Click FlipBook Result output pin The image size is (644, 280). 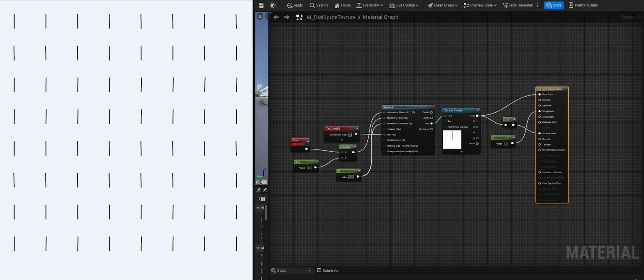[432, 112]
